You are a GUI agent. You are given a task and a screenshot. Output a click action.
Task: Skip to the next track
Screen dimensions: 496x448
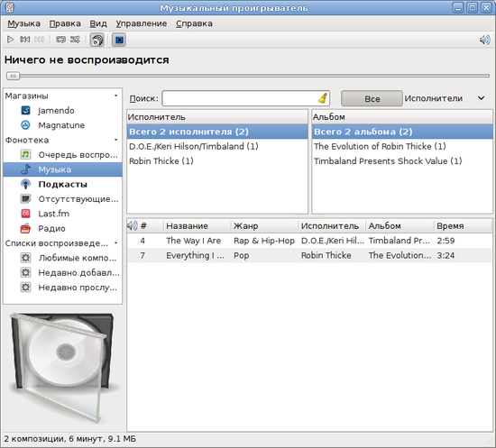pyautogui.click(x=39, y=40)
